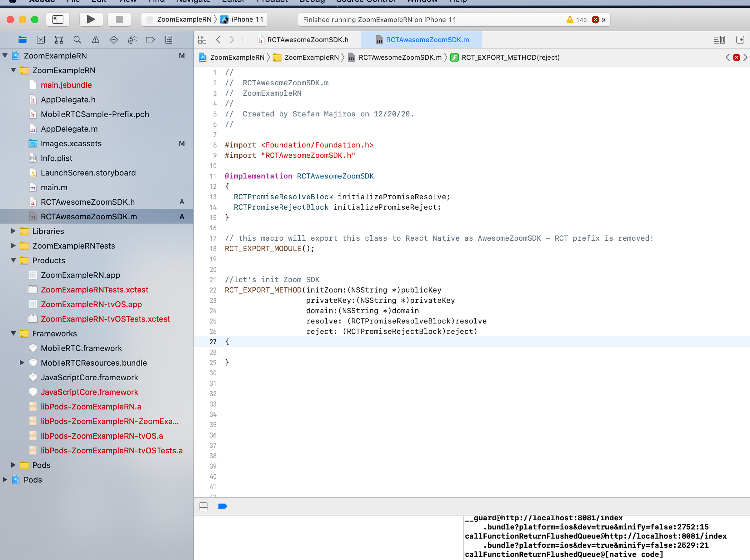Switch to the RCTAwesomeZoomSDK.h tab
The width and height of the screenshot is (750, 560).
(307, 40)
